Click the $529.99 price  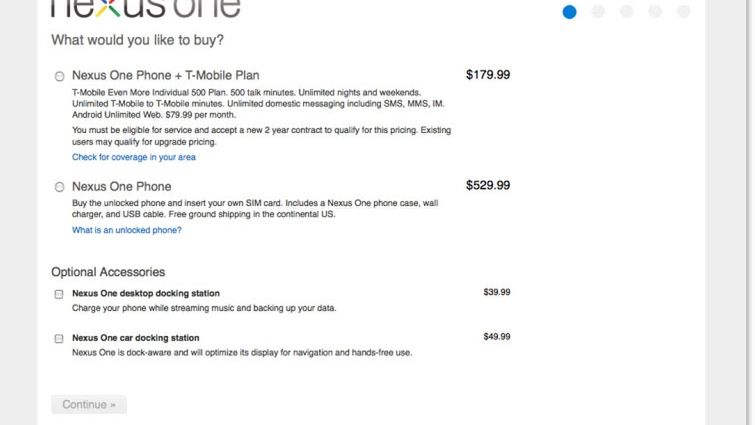point(488,185)
